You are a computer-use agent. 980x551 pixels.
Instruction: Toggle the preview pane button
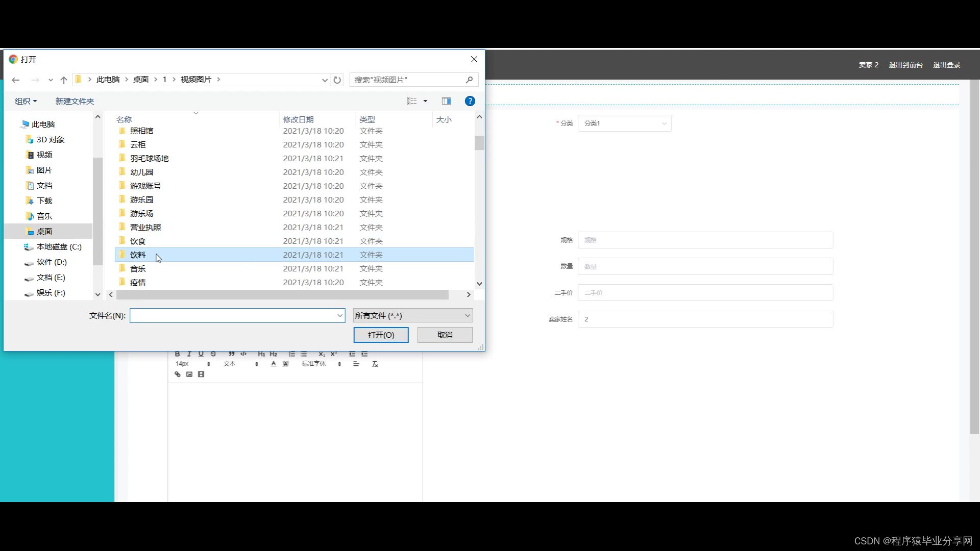(447, 101)
